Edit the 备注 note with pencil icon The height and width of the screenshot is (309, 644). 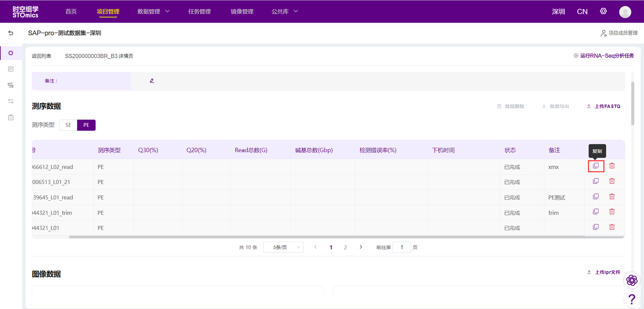tap(152, 81)
